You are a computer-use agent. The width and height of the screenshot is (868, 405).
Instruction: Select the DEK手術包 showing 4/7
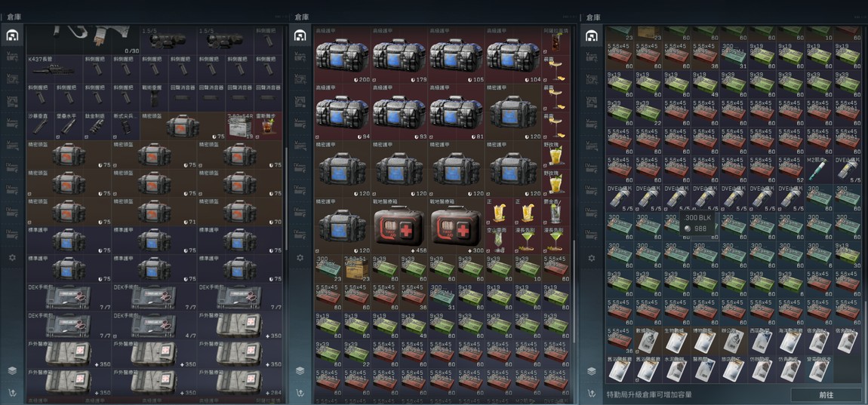[x=155, y=325]
